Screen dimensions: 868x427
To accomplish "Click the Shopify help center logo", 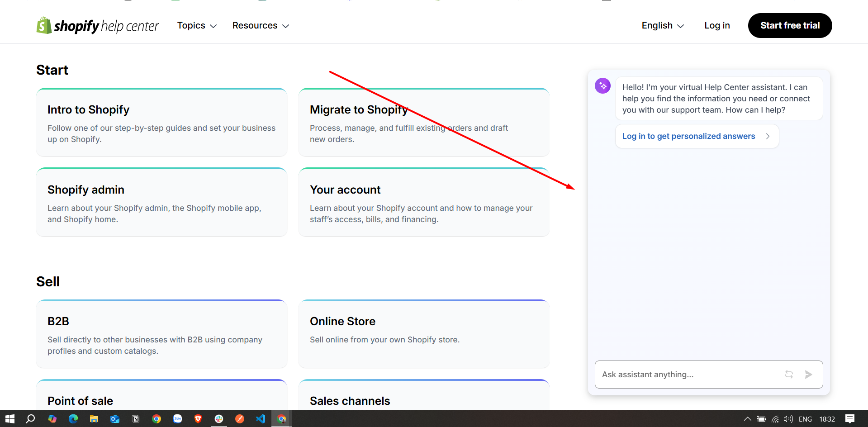I will pyautogui.click(x=97, y=26).
